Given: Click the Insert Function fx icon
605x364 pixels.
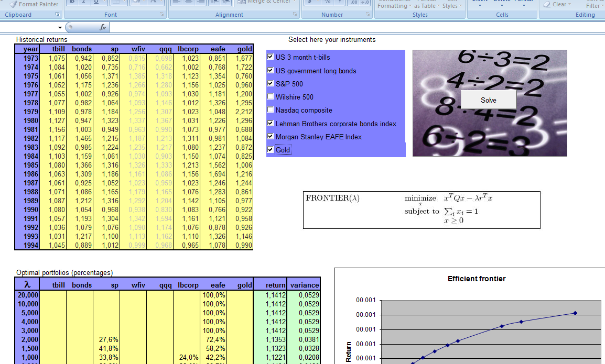Looking at the screenshot, I should (102, 27).
